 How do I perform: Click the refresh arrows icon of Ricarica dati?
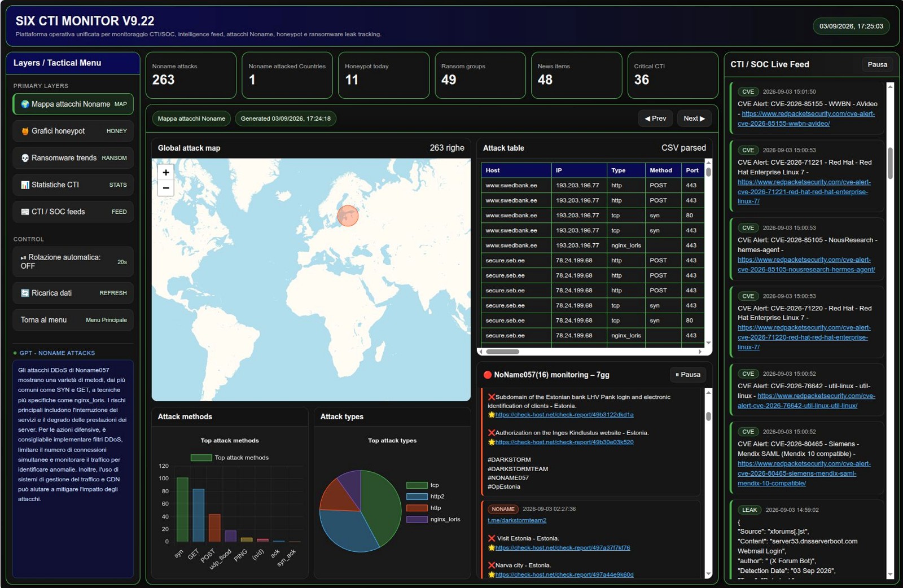(25, 293)
